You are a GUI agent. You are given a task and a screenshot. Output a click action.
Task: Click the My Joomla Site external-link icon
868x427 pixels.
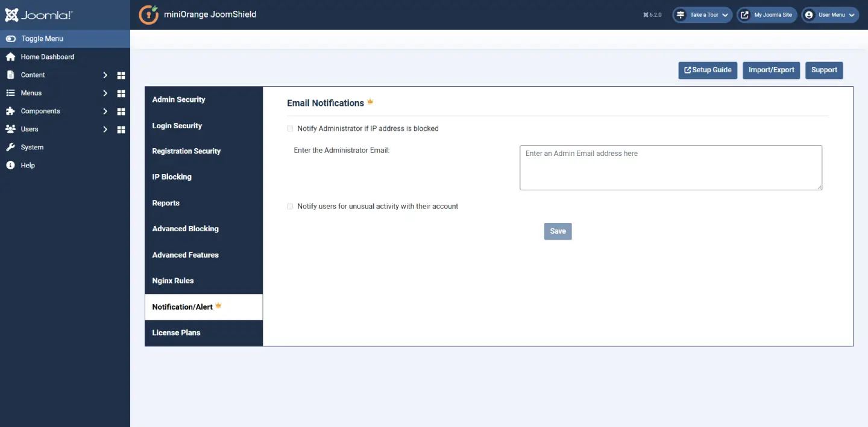[744, 14]
